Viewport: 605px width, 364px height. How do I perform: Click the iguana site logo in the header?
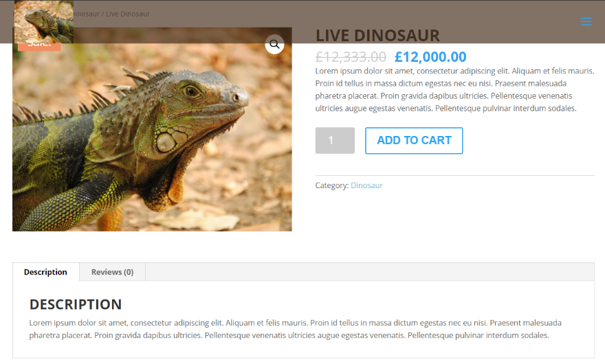[x=44, y=21]
